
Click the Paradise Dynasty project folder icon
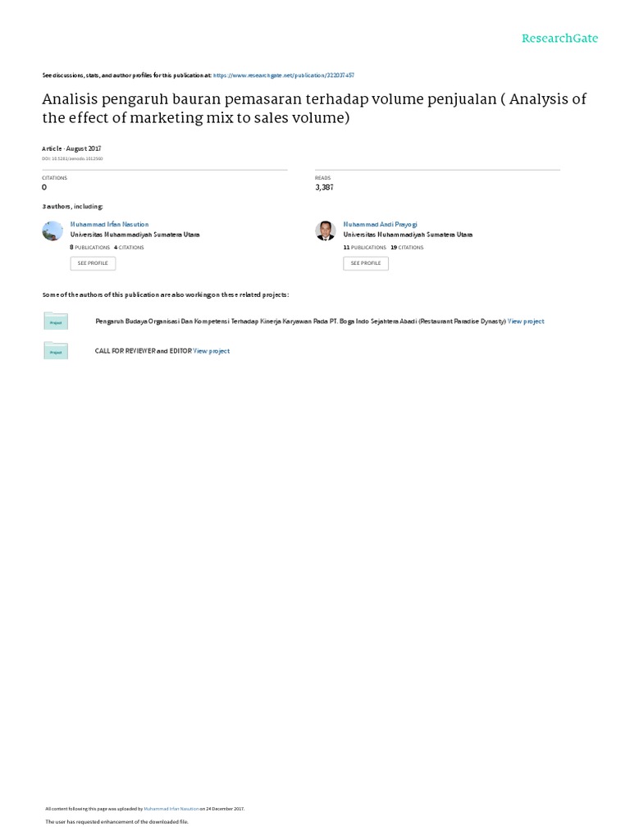[56, 322]
